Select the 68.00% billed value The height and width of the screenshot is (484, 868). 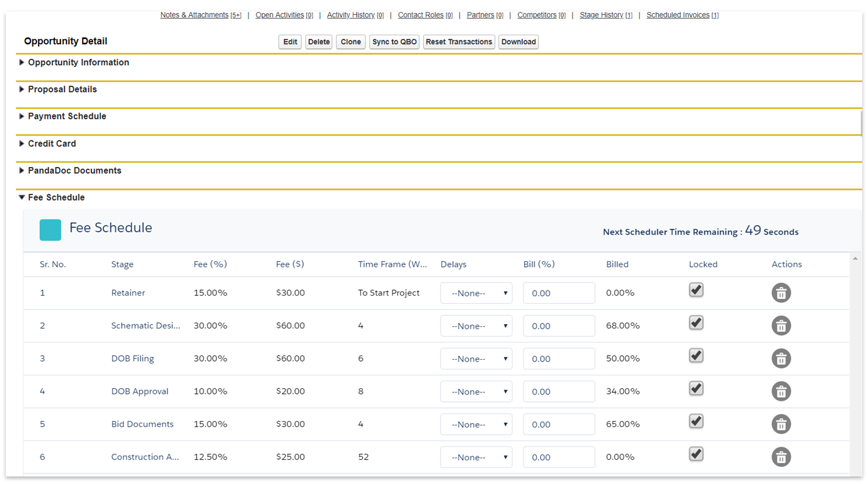[x=623, y=326]
